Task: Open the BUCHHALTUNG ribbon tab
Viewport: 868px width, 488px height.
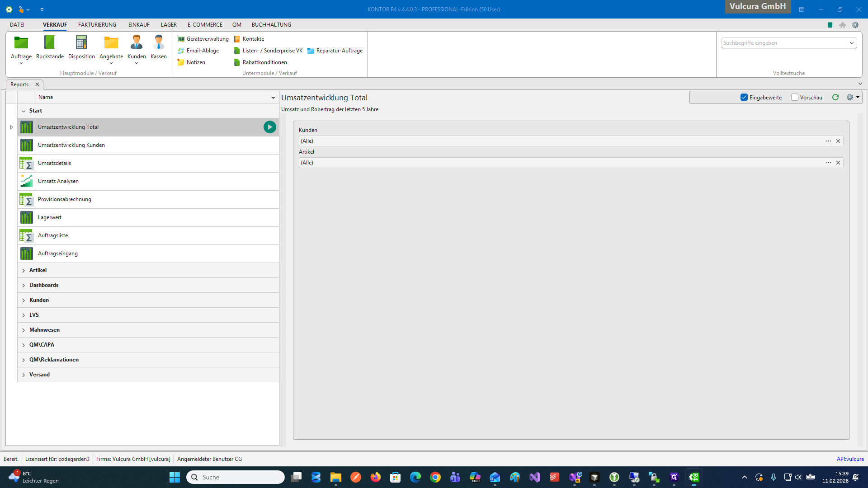Action: click(271, 25)
